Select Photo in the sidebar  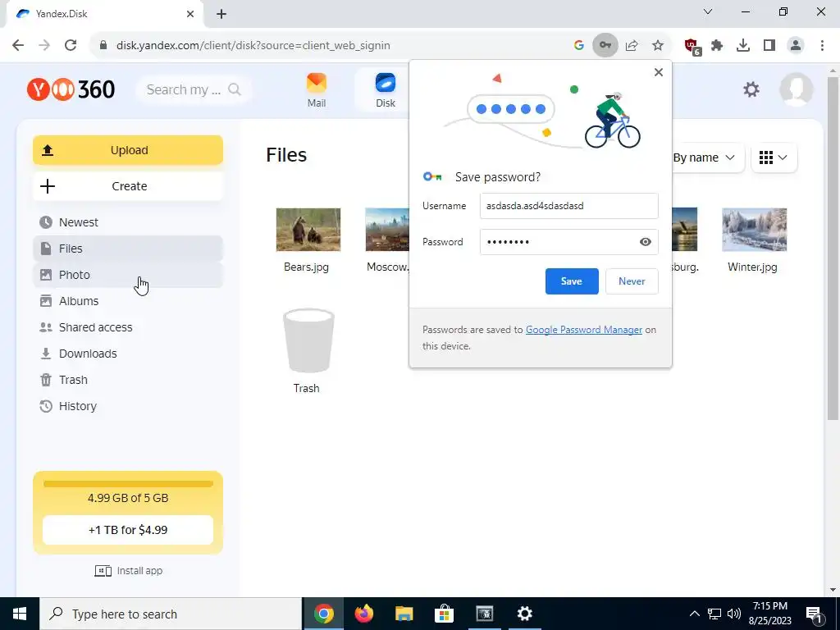click(128, 275)
